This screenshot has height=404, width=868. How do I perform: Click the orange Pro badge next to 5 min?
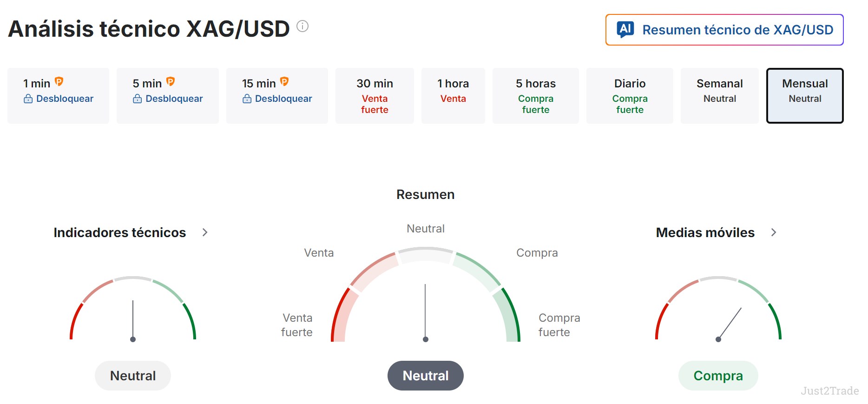(171, 82)
